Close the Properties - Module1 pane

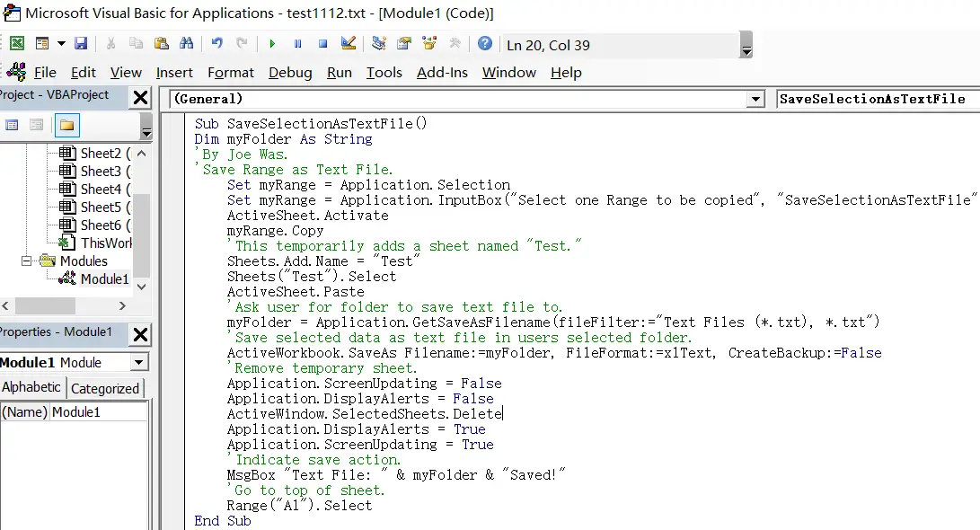pos(141,334)
